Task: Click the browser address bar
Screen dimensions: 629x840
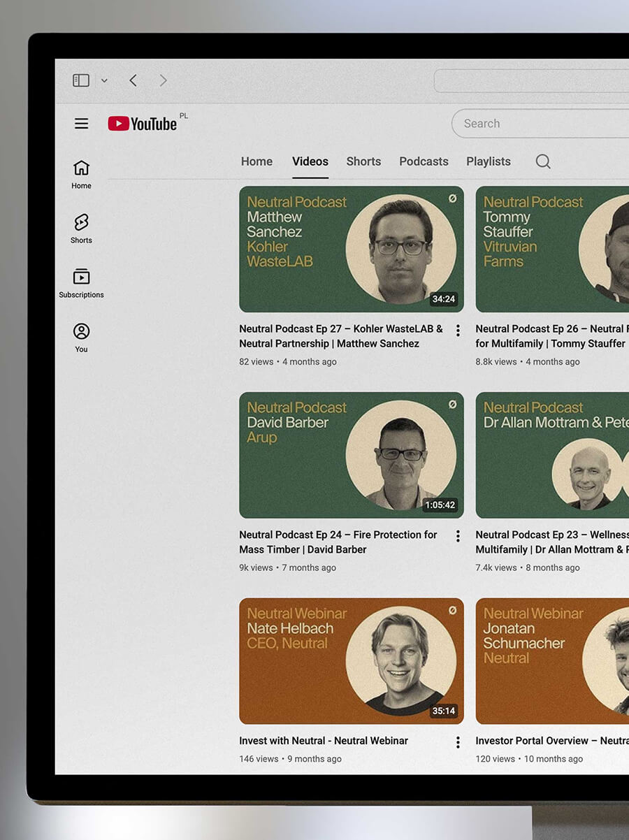Action: click(x=531, y=81)
